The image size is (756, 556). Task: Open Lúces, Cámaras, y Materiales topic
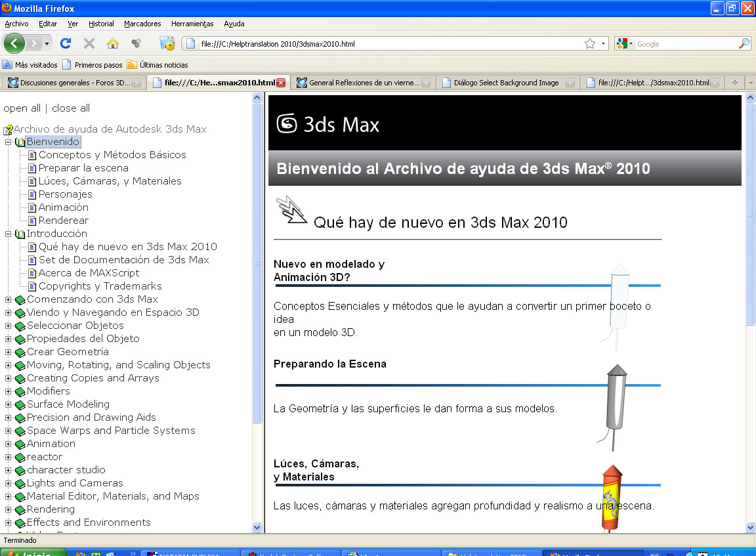tap(110, 181)
